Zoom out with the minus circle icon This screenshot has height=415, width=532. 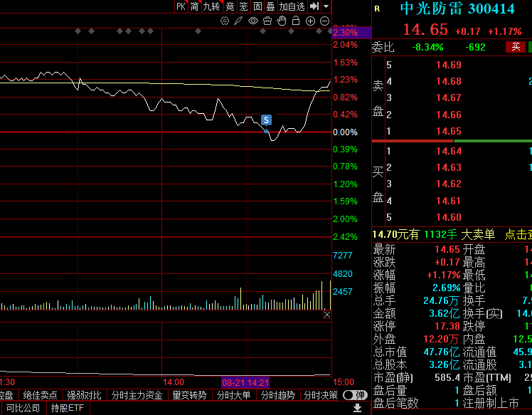(x=325, y=21)
